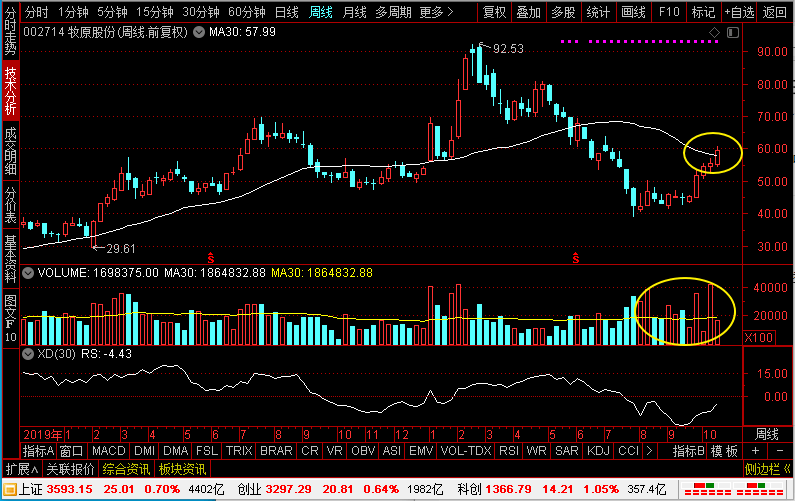Toggle the panel layout icon beside the diamond
Screen dimensions: 795x501
733,33
